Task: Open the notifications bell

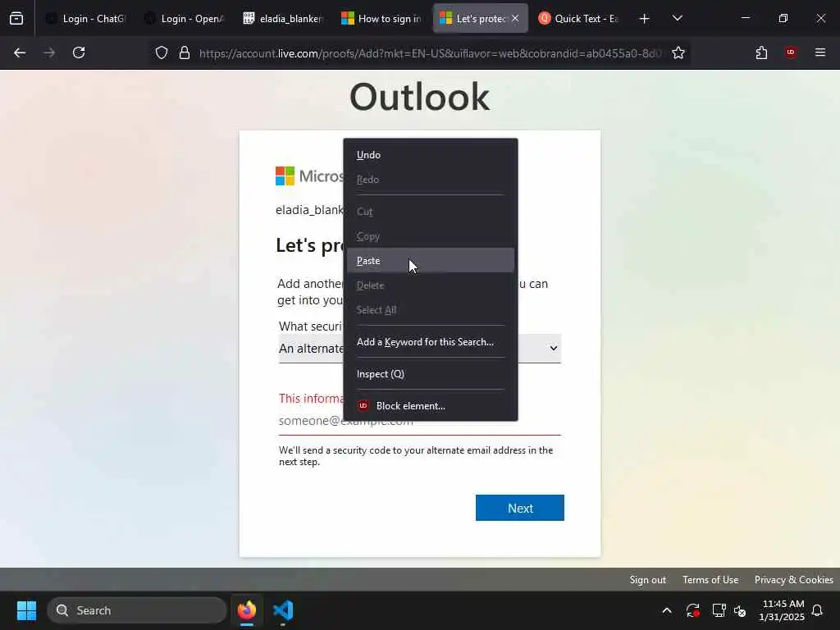Action: pyautogui.click(x=818, y=610)
